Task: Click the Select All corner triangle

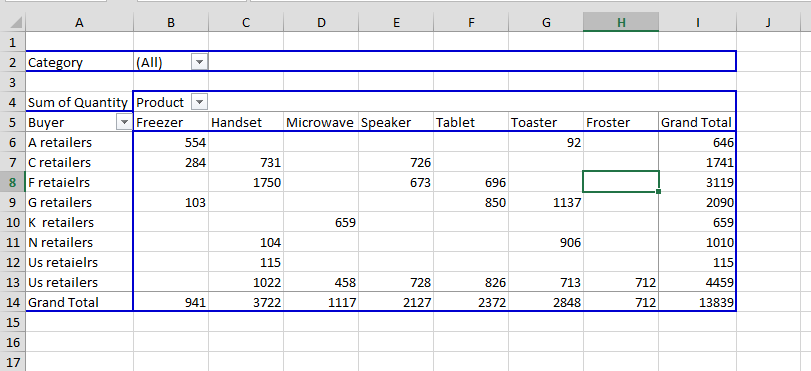Action: [13, 22]
